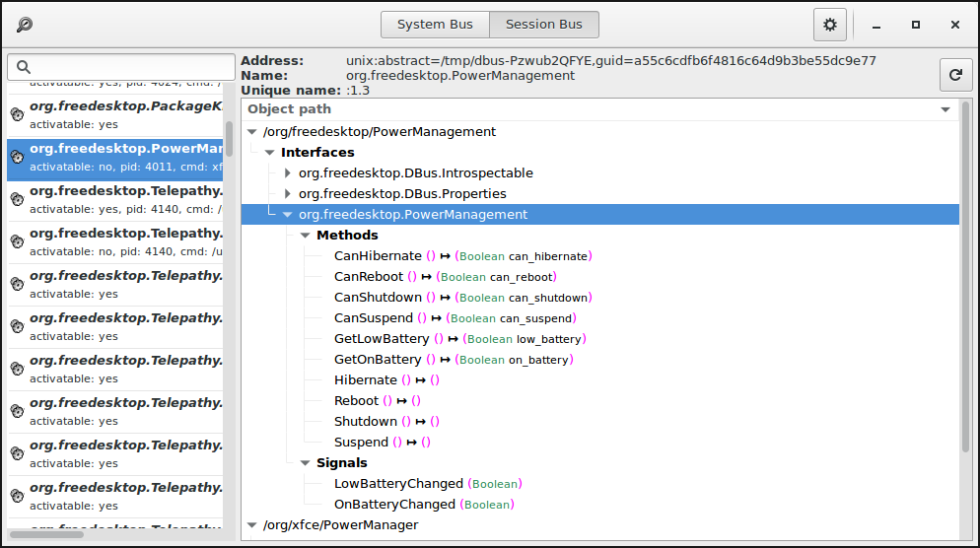Collapse the Signals section
Viewport: 980px width, 548px height.
[x=305, y=463]
